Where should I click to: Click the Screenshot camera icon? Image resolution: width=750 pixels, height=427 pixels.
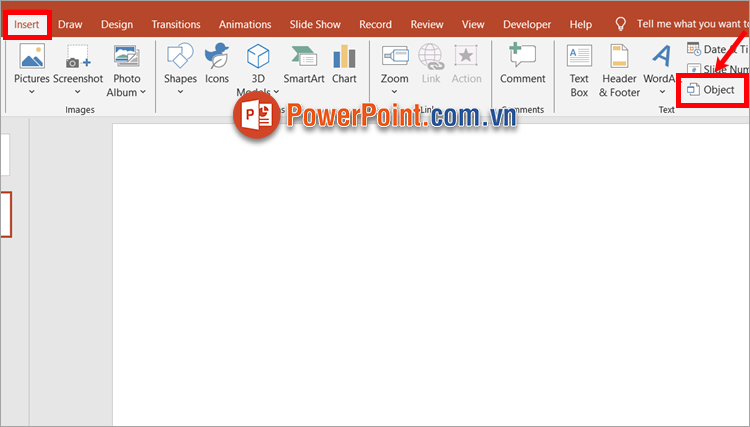click(78, 56)
